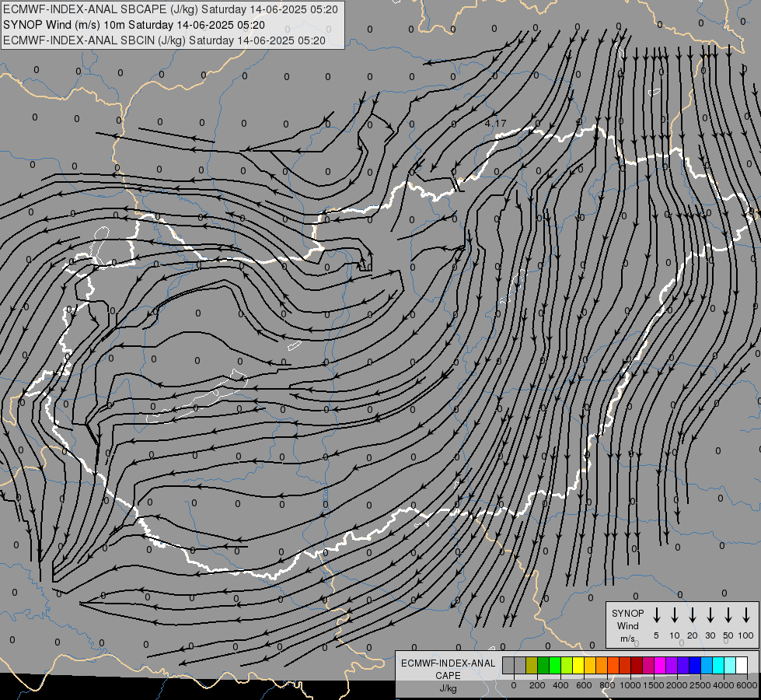
Task: Select the dark red maroon CAPE swatch
Action: [x=637, y=665]
